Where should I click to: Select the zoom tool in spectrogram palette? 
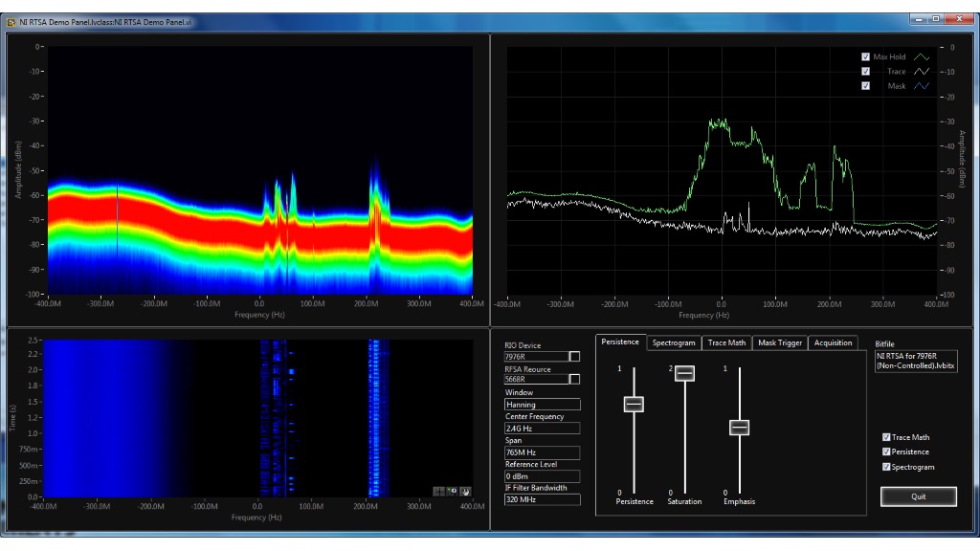point(452,492)
